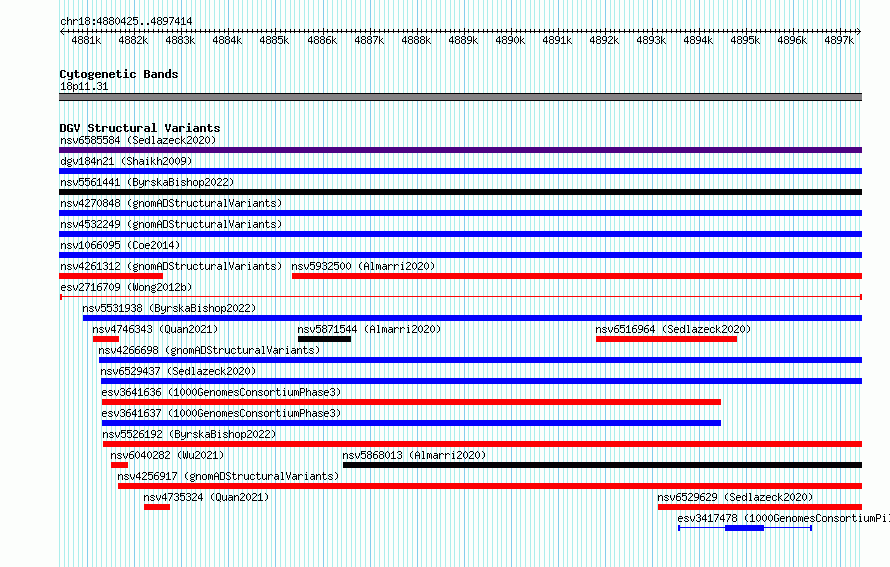Click the nsv4735324 (Quan2021) label
This screenshot has width=890, height=567.
pyautogui.click(x=206, y=497)
